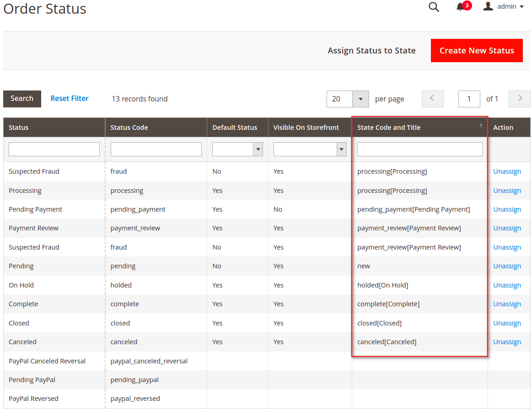Image resolution: width=532 pixels, height=410 pixels.
Task: Click the admin user avatar icon
Action: coord(488,6)
